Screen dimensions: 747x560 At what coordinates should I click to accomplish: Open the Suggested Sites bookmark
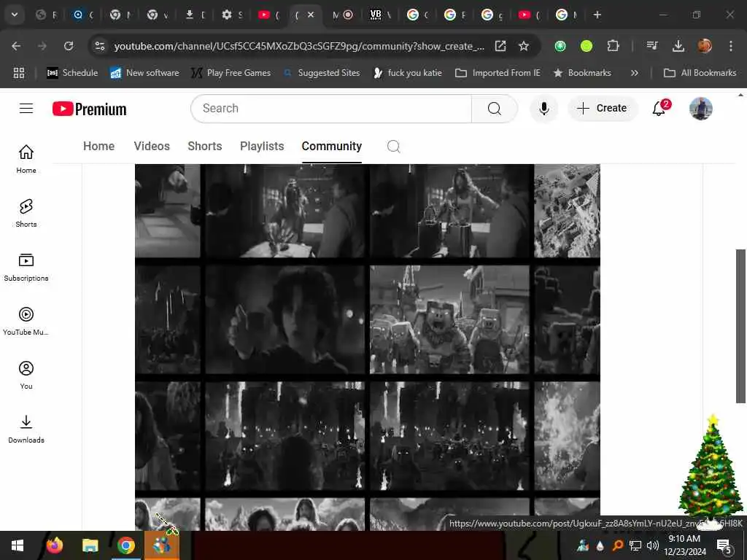click(x=322, y=73)
